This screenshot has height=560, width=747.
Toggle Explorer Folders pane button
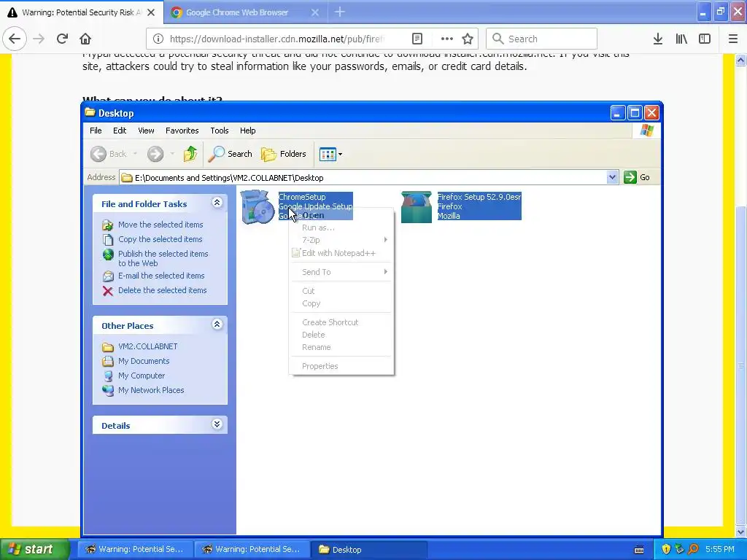point(284,154)
